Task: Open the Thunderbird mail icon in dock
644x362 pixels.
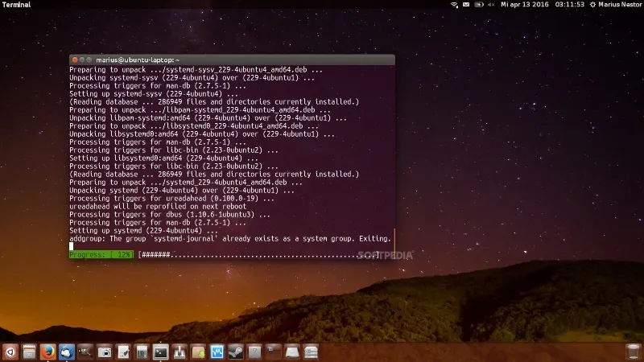Action: coord(67,352)
